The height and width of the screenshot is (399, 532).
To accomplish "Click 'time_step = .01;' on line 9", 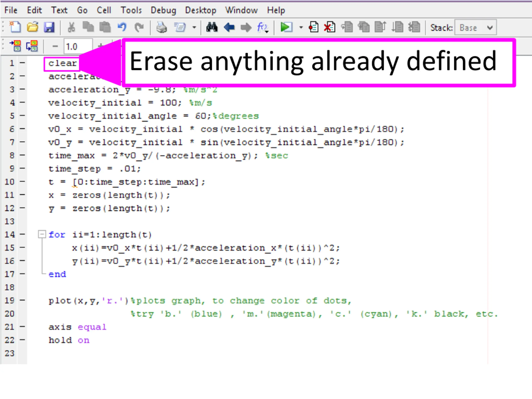I will click(94, 169).
